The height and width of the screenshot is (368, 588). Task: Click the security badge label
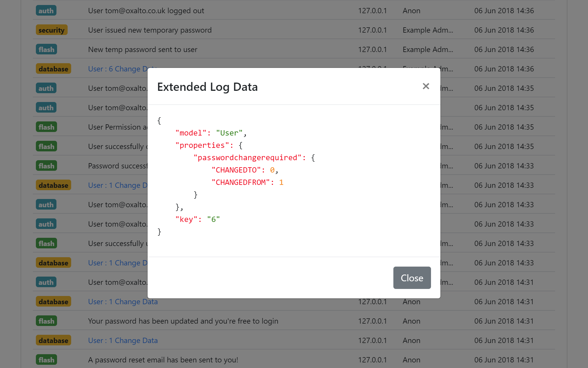(x=51, y=30)
